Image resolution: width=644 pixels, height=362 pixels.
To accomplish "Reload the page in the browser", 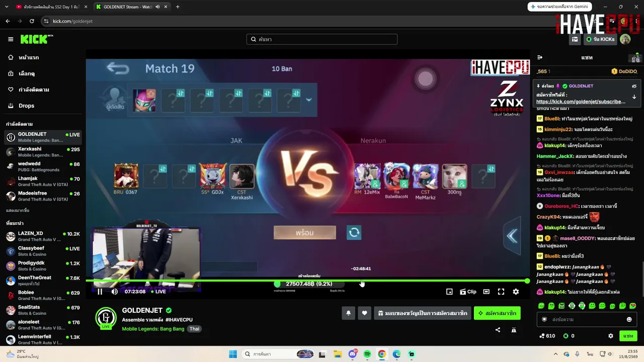I will click(x=32, y=21).
